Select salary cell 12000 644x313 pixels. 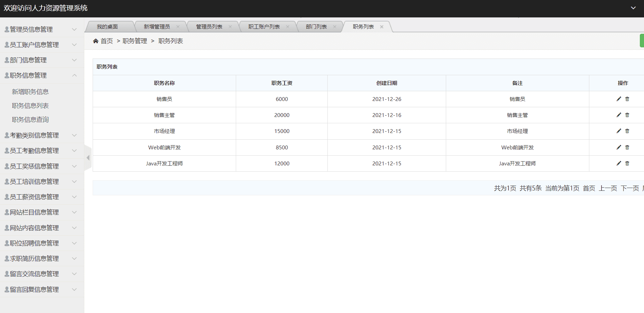(x=282, y=163)
